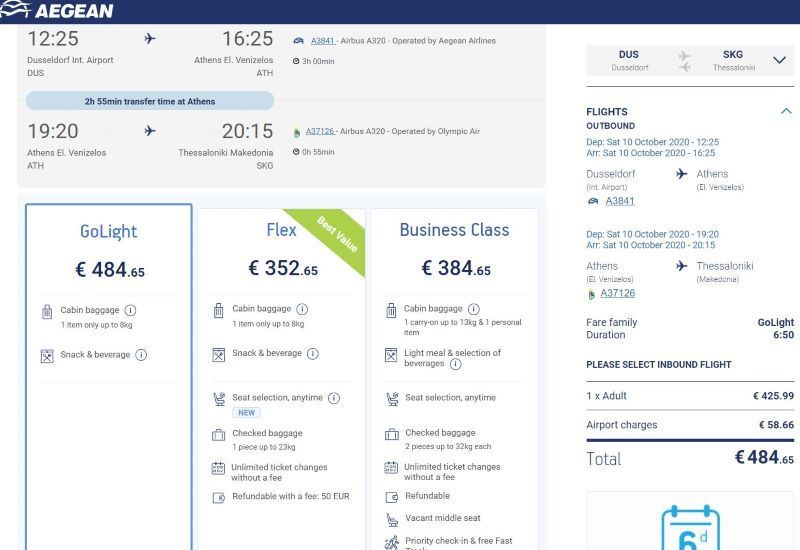Collapse the FLIGHTS section chevron
The width and height of the screenshot is (800, 550).
point(786,111)
